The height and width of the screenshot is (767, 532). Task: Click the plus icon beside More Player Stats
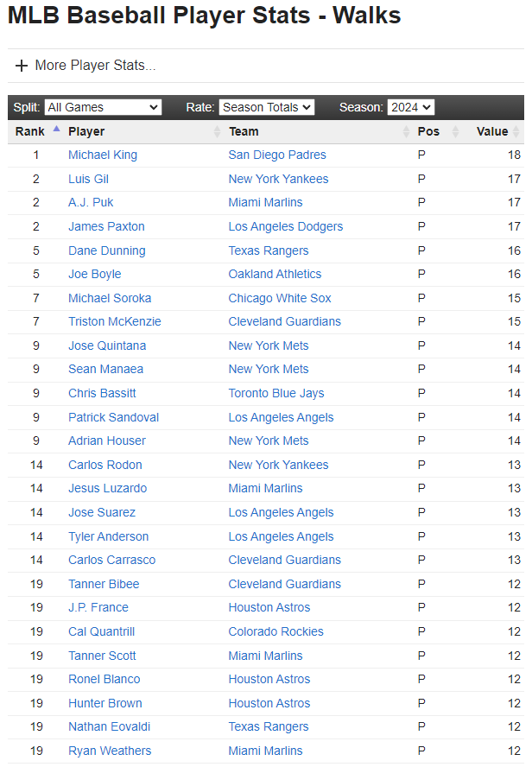22,66
